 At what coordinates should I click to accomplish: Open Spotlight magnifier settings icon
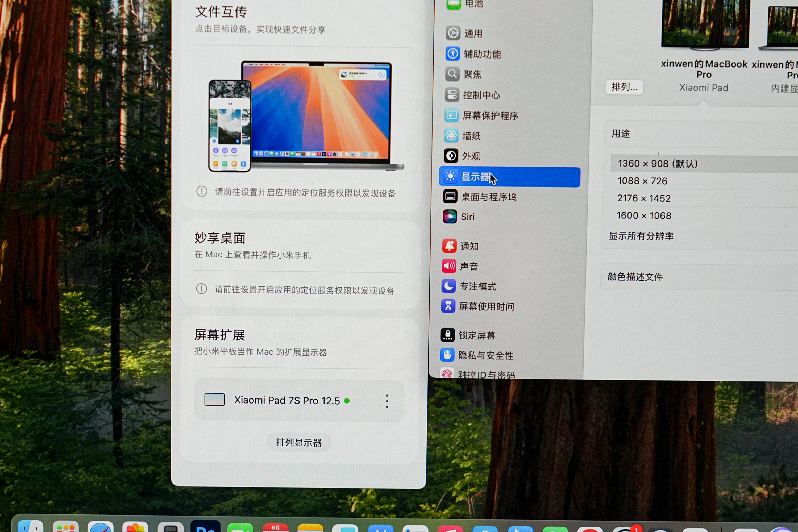tap(452, 74)
